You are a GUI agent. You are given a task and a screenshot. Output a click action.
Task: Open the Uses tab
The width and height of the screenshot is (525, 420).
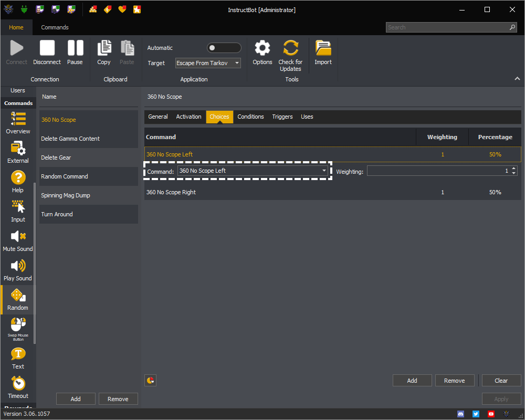point(307,117)
